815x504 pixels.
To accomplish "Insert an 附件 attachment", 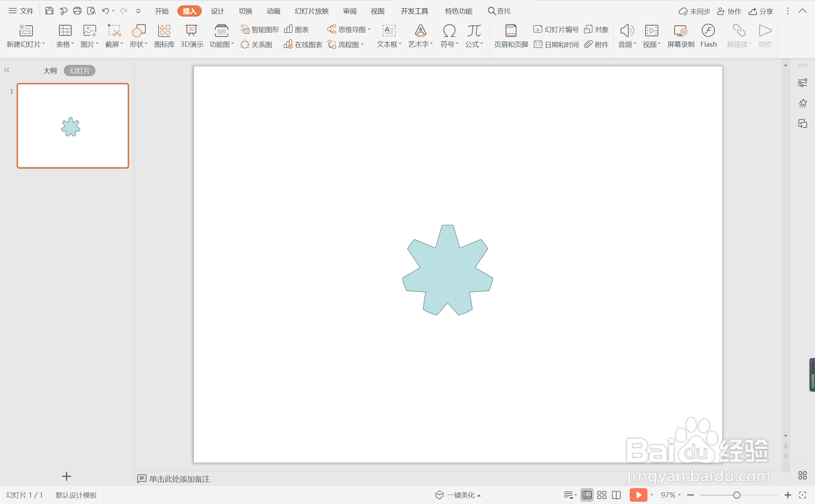I will point(596,45).
